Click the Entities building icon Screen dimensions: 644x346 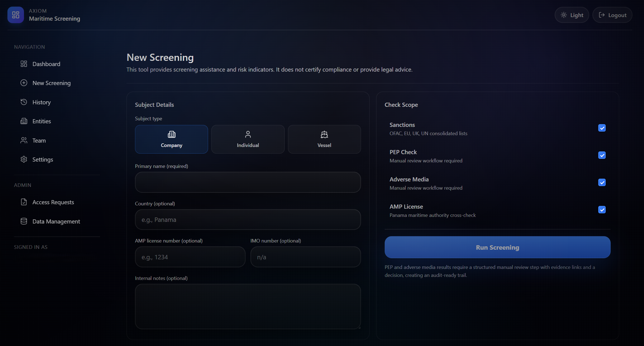click(24, 121)
